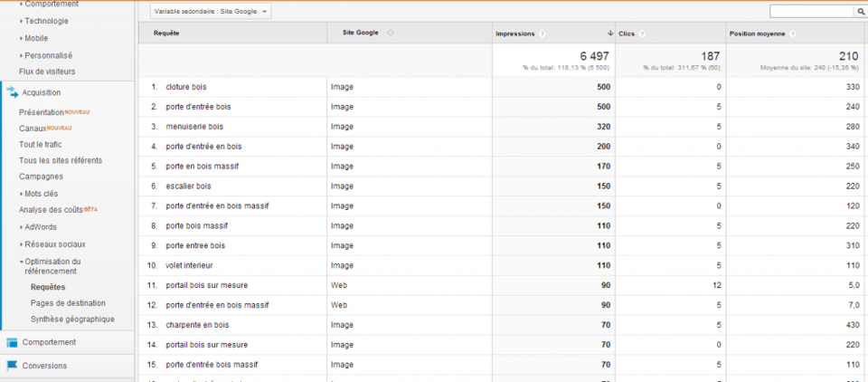The width and height of the screenshot is (868, 382).
Task: Click the Position moyenne help icon
Action: pyautogui.click(x=792, y=33)
